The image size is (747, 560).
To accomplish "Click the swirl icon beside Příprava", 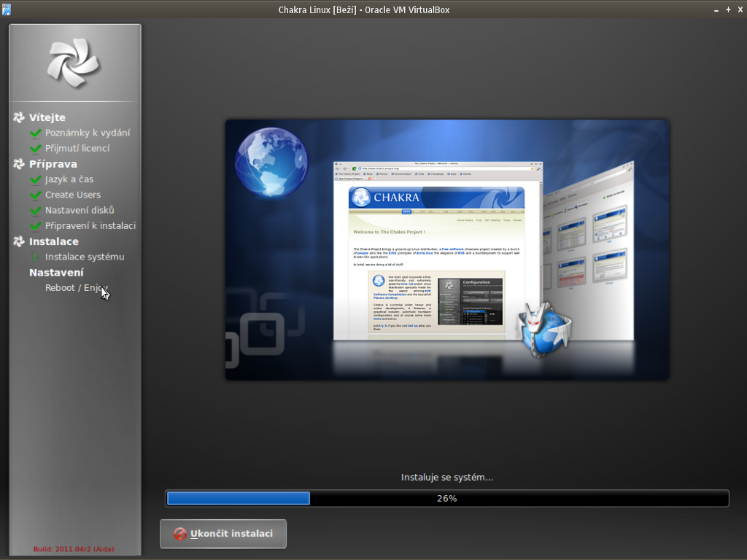I will pos(19,164).
